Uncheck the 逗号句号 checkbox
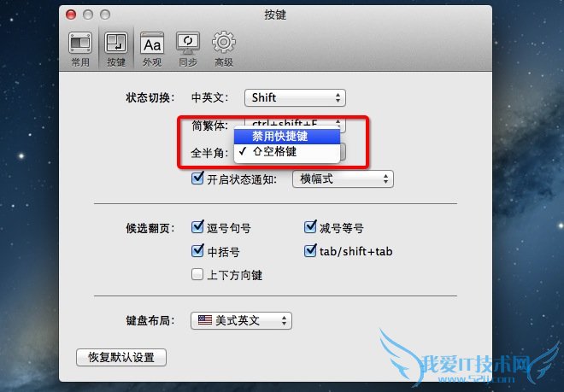 pos(197,227)
